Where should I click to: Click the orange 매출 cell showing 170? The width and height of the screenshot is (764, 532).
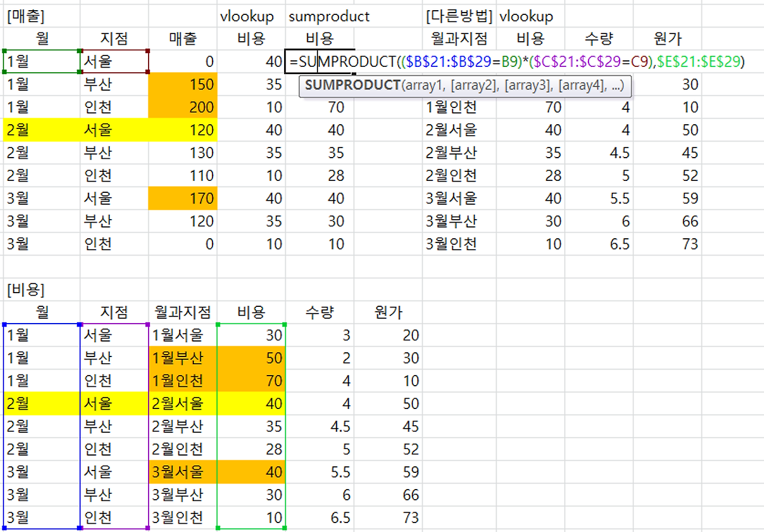183,198
